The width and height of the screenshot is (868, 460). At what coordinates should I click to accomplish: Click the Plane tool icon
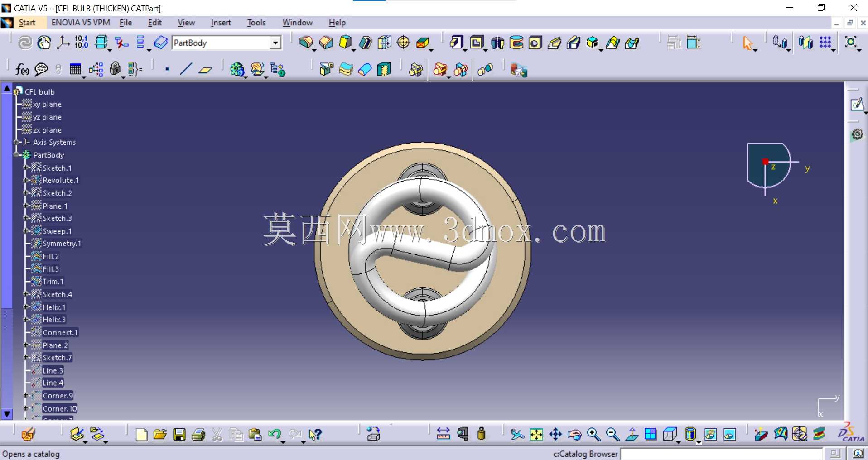click(205, 69)
